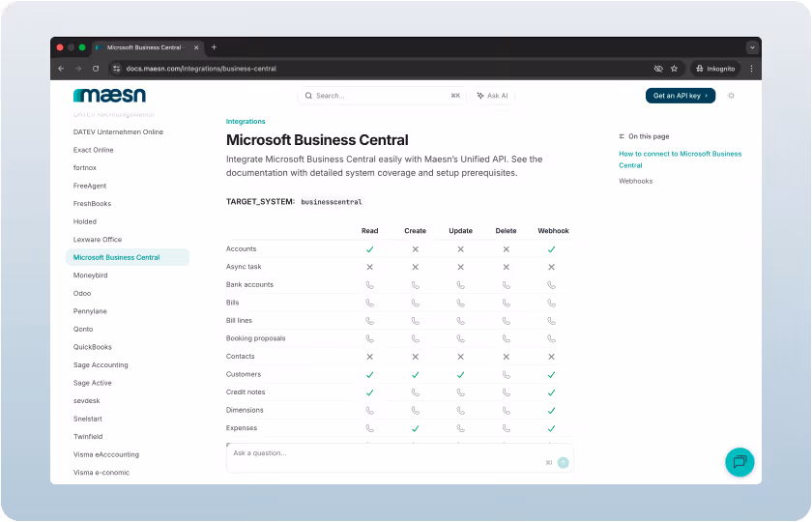Click the Async task Read cross icon

(x=369, y=267)
